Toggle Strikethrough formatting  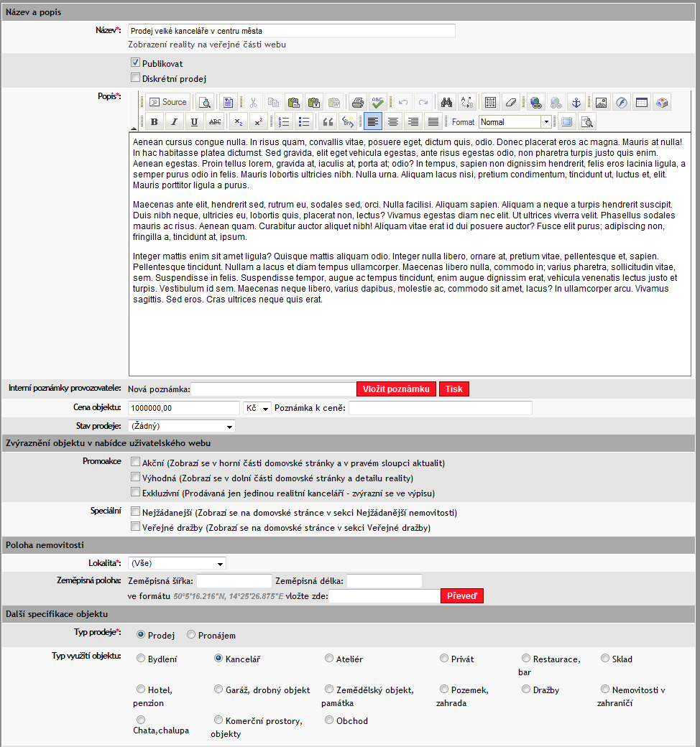click(x=215, y=122)
